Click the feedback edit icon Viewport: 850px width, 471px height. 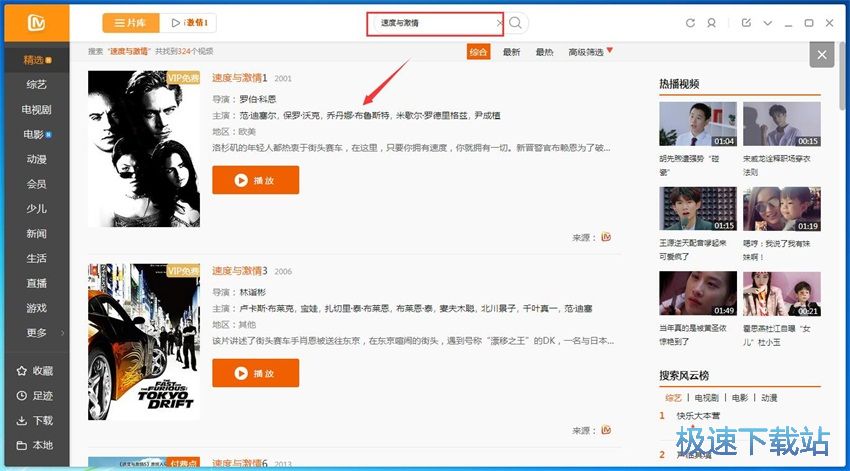(x=746, y=23)
